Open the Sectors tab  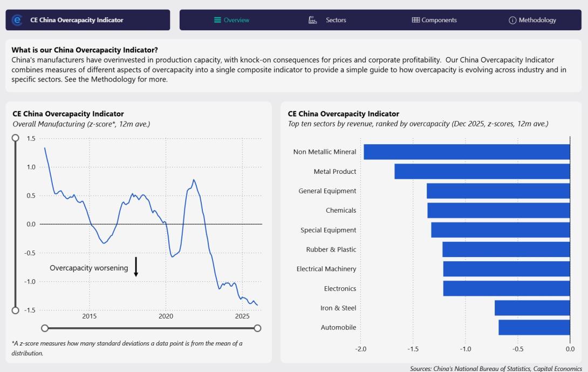(x=336, y=20)
